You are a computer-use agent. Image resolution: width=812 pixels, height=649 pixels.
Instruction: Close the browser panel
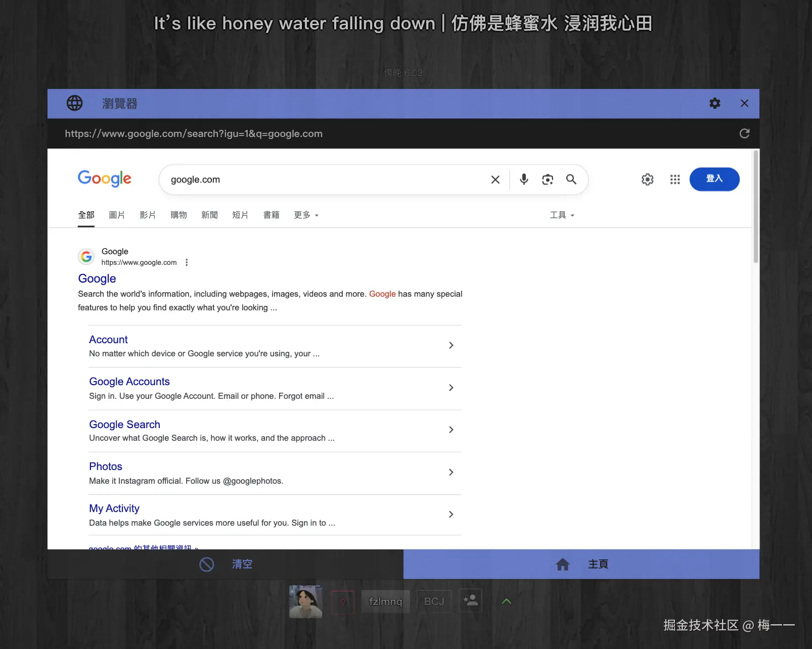click(x=744, y=103)
